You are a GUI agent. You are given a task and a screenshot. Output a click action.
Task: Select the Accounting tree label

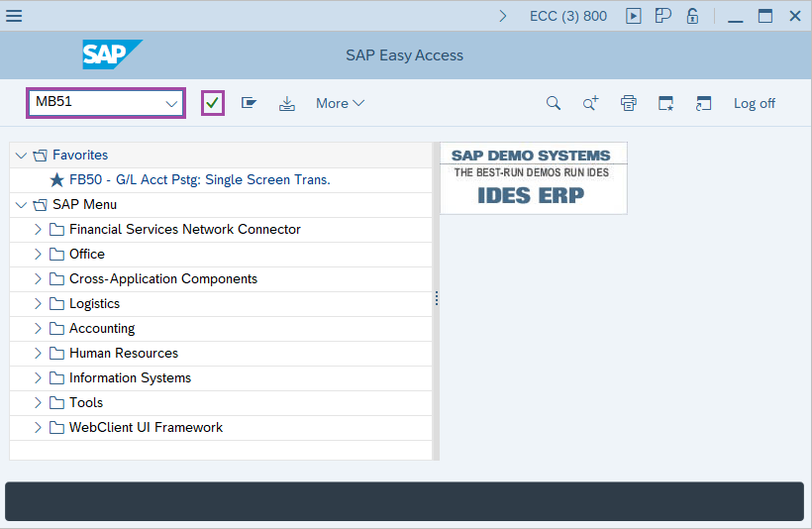point(102,329)
